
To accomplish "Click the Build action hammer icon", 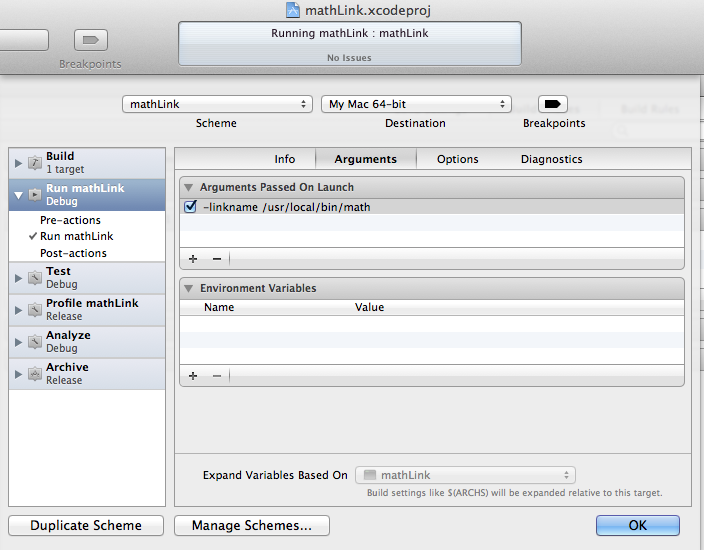I will pos(35,163).
